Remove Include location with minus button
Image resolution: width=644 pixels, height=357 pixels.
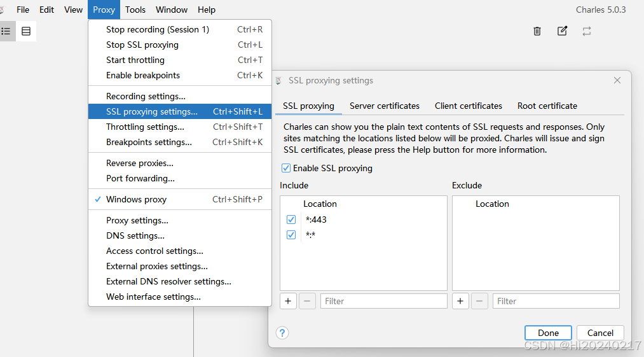click(x=307, y=301)
